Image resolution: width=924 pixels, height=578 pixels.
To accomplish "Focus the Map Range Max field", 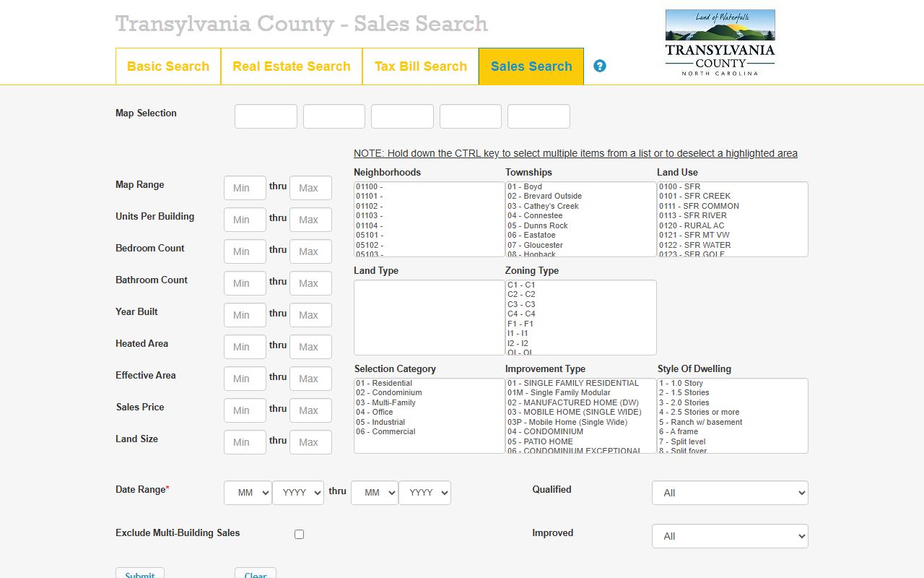I will [x=310, y=188].
